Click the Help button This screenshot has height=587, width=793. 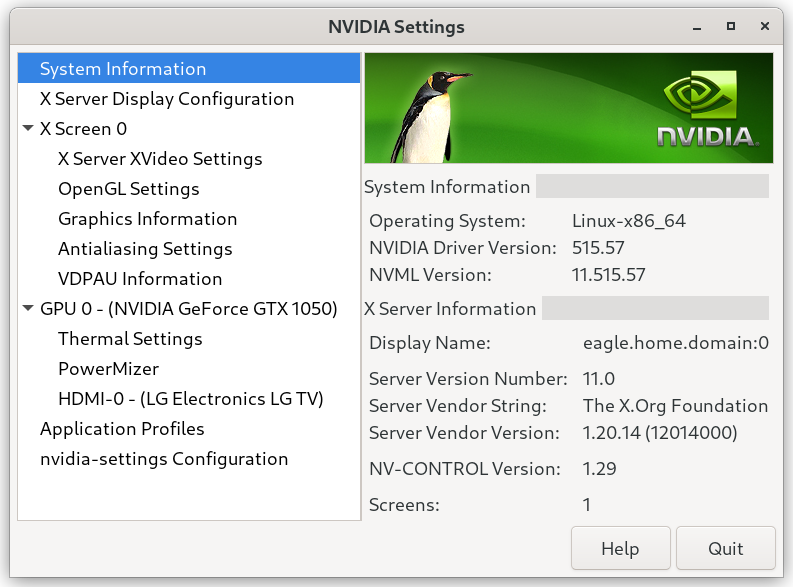pyautogui.click(x=621, y=548)
